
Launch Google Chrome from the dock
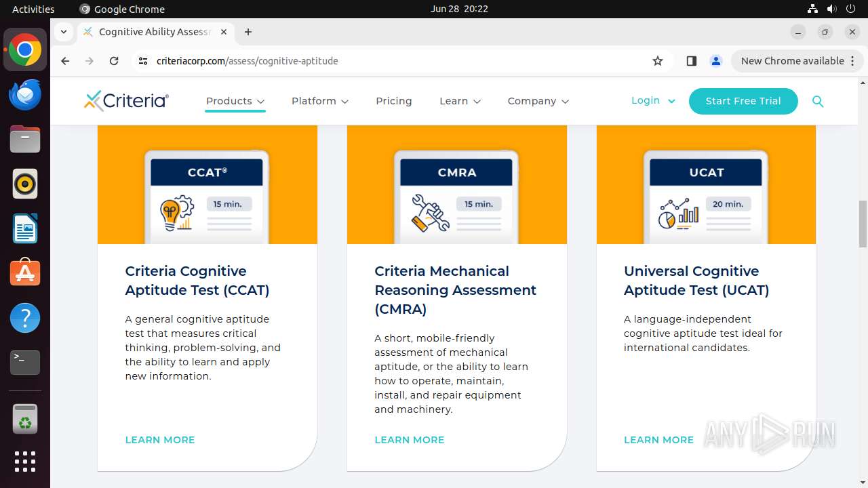[x=25, y=50]
